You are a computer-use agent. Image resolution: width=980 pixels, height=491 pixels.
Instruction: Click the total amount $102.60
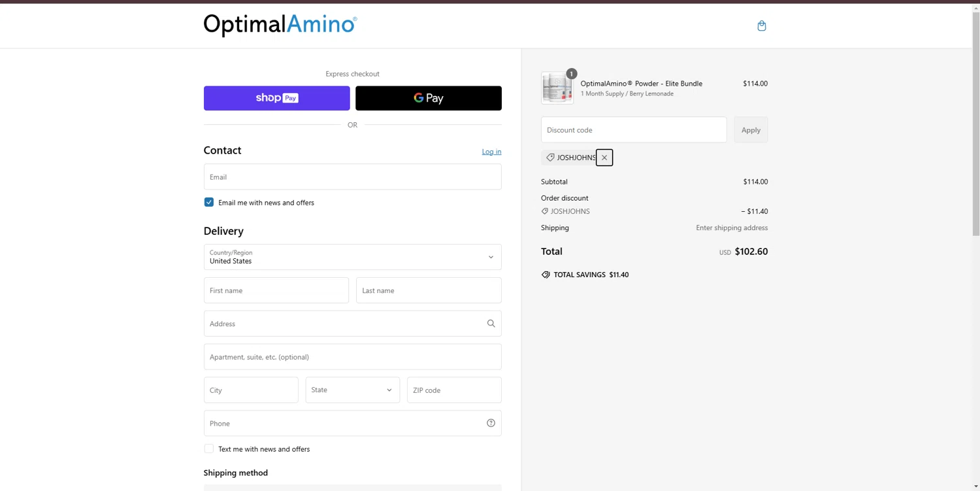coord(751,251)
